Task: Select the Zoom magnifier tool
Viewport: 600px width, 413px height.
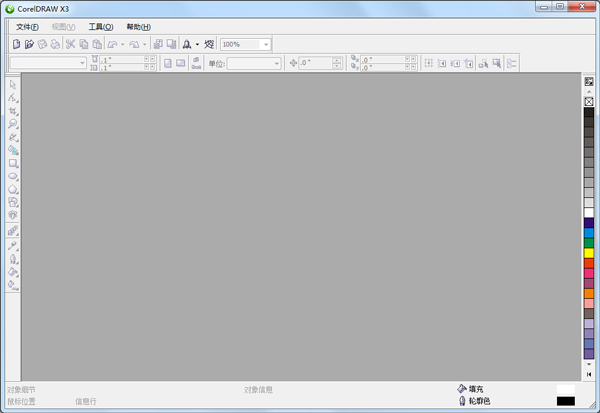Action: [x=13, y=124]
